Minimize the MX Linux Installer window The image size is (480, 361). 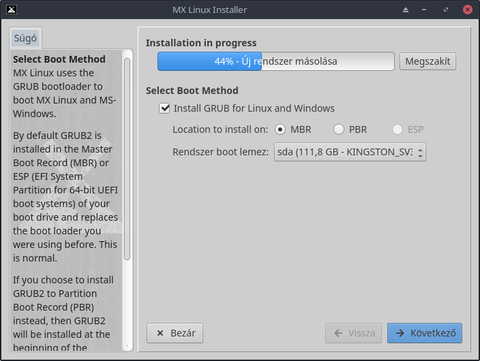(424, 10)
